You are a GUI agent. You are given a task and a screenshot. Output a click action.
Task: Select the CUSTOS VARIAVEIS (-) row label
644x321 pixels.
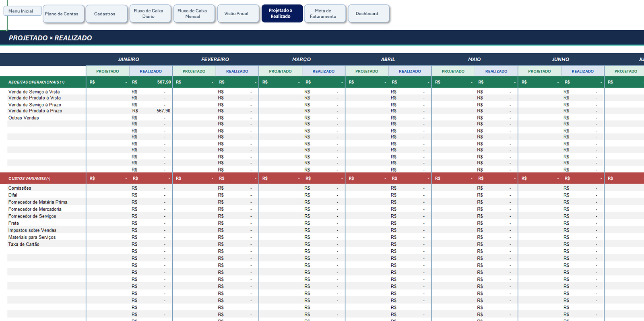(x=29, y=178)
